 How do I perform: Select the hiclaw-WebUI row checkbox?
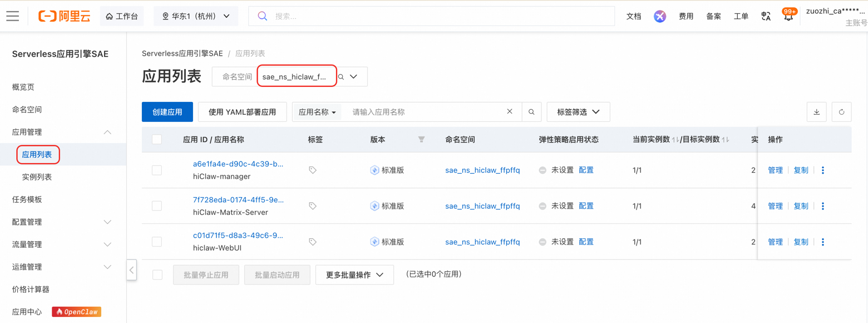[x=157, y=242]
